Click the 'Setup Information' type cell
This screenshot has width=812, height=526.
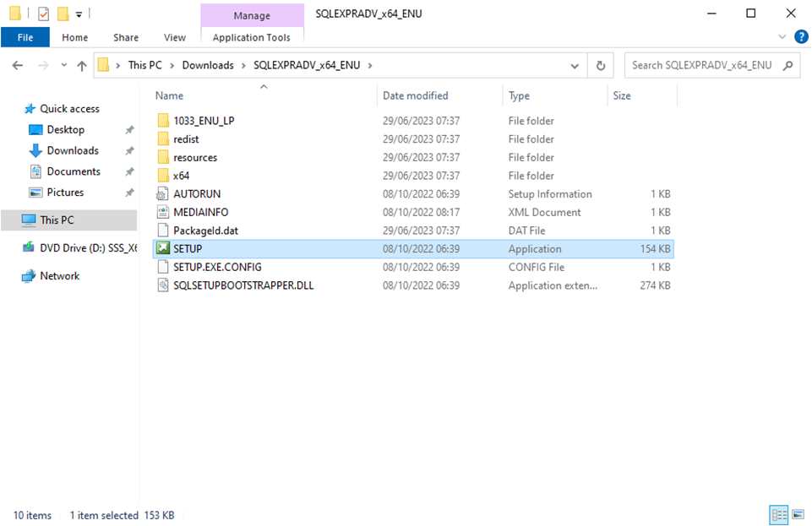pos(550,194)
